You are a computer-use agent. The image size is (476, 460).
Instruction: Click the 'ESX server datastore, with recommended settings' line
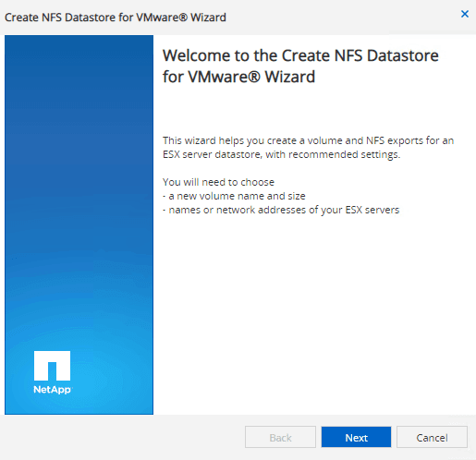pos(281,154)
